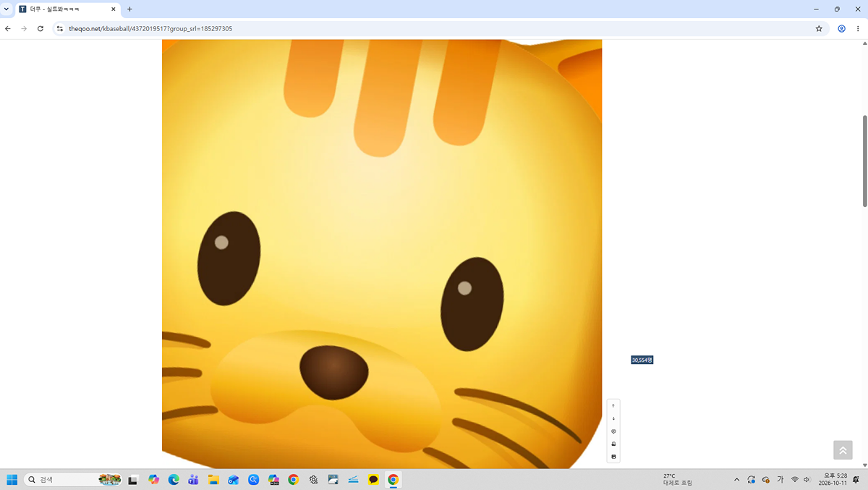Click the 30,554명 viewer count badge

click(642, 360)
